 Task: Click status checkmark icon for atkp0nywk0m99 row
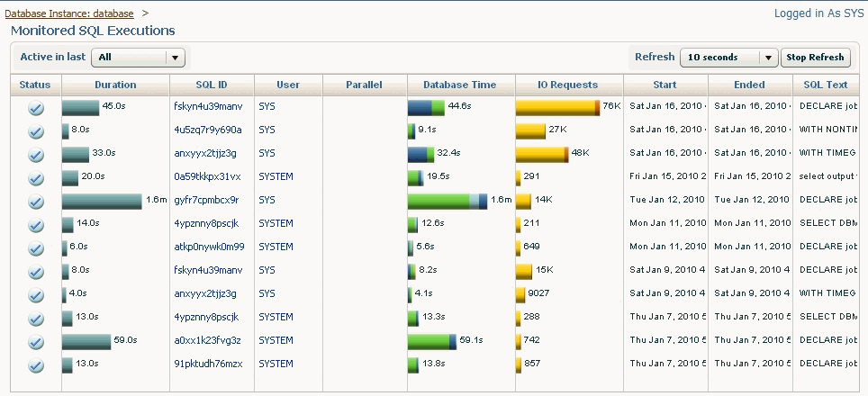tap(36, 248)
